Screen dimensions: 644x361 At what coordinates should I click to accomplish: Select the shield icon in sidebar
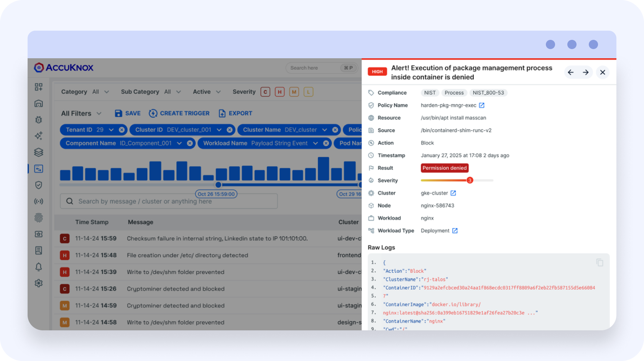point(38,185)
